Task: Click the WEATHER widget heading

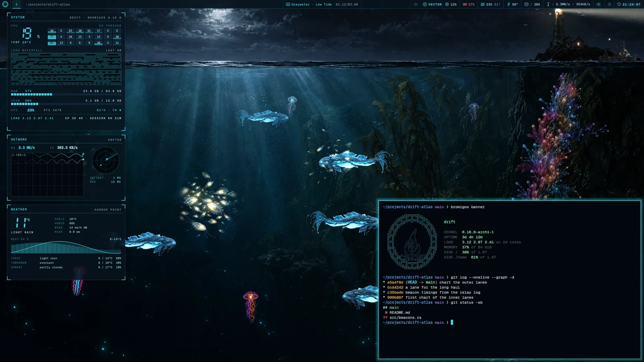Action: (x=19, y=210)
